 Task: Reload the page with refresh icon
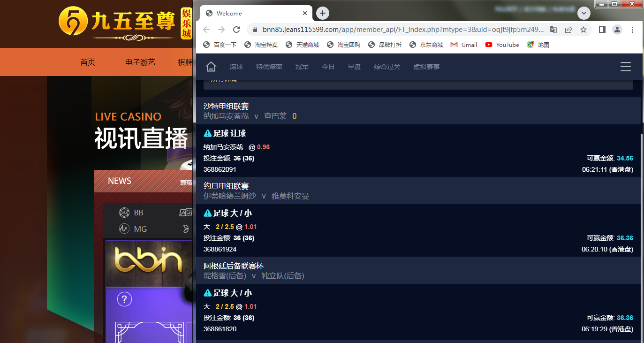(236, 30)
